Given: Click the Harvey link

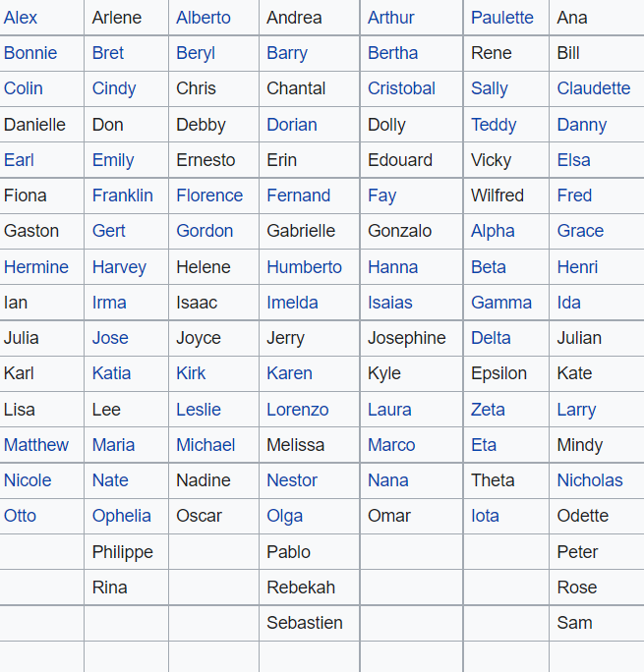Looking at the screenshot, I should 119,267.
